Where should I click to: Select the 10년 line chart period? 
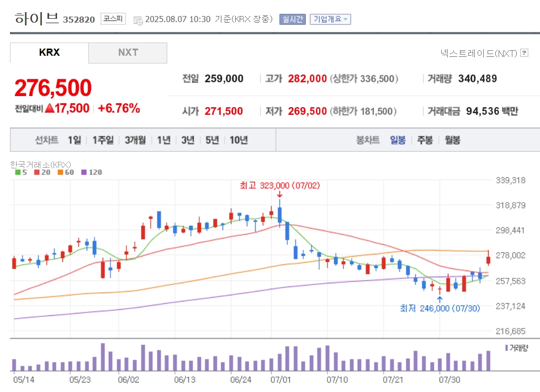pyautogui.click(x=239, y=140)
